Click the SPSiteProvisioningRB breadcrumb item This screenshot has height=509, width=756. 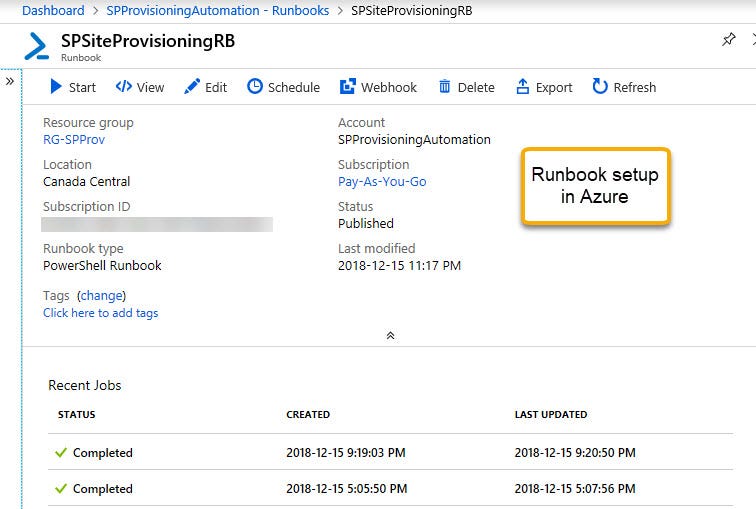(x=412, y=11)
